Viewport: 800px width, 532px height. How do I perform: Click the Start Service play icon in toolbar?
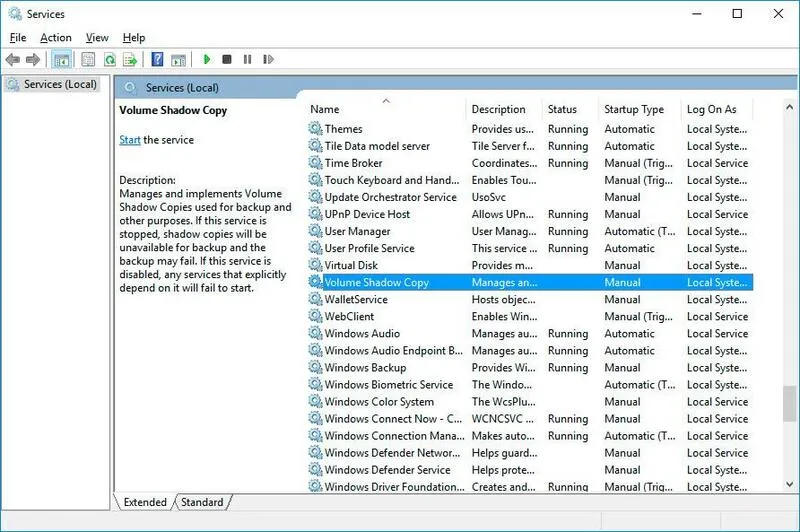(207, 60)
